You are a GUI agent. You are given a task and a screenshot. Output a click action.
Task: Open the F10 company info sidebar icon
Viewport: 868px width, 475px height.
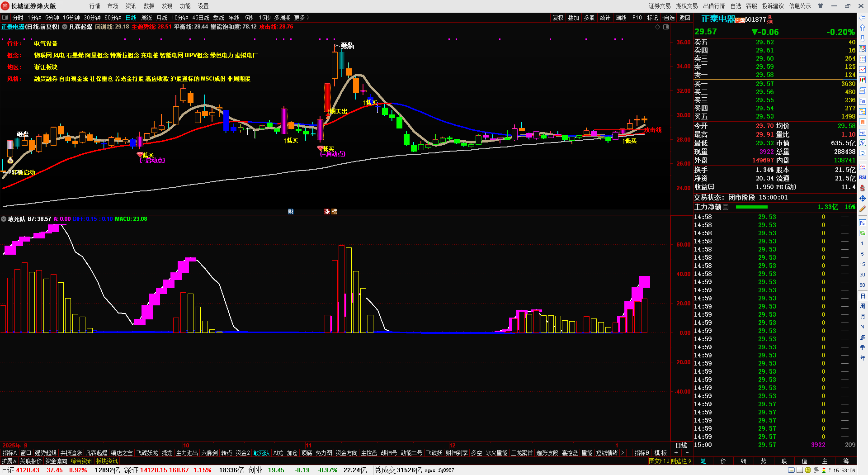tap(862, 101)
